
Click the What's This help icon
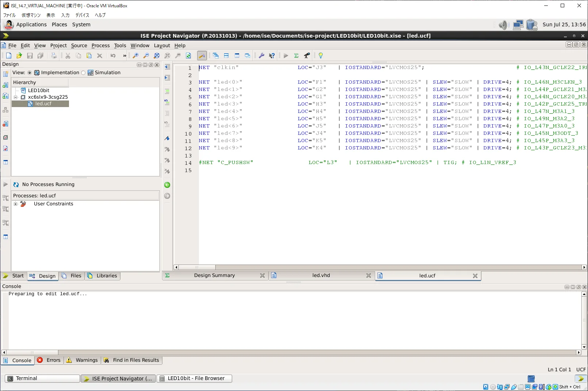[272, 56]
